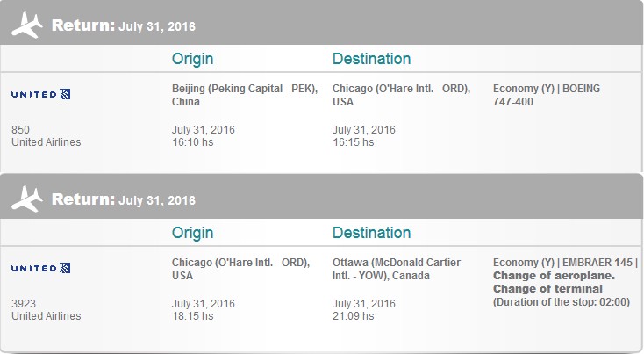This screenshot has height=354, width=644.
Task: Click United logo for flight 850
Action: pyautogui.click(x=40, y=94)
